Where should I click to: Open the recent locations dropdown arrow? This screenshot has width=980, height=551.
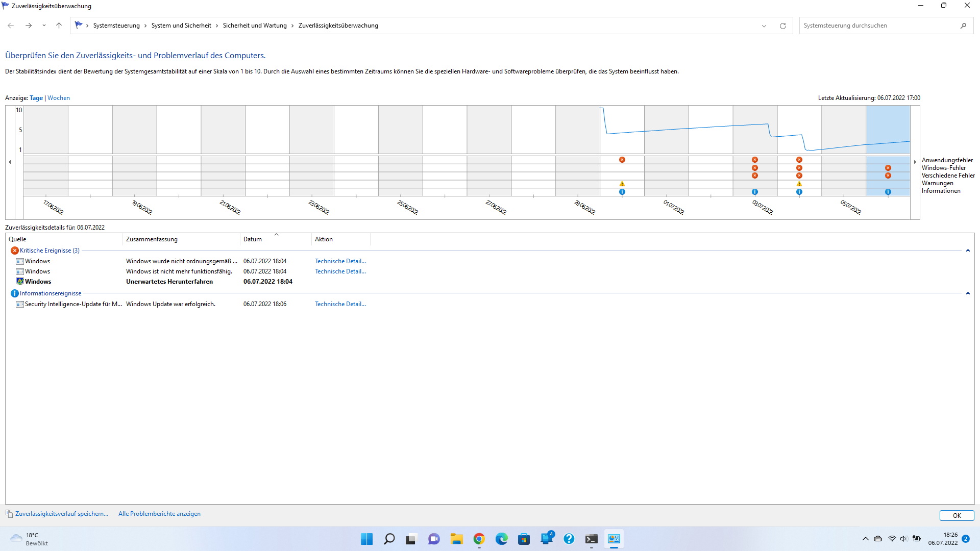tap(44, 26)
